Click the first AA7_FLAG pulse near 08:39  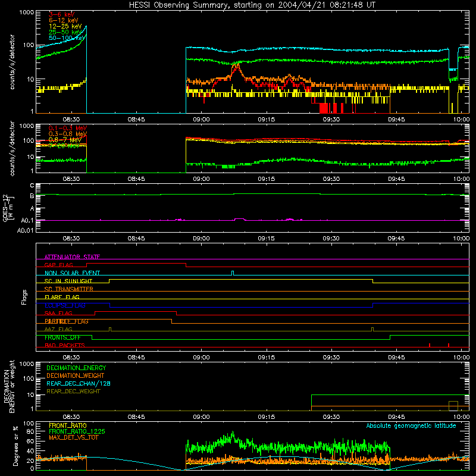(110, 330)
